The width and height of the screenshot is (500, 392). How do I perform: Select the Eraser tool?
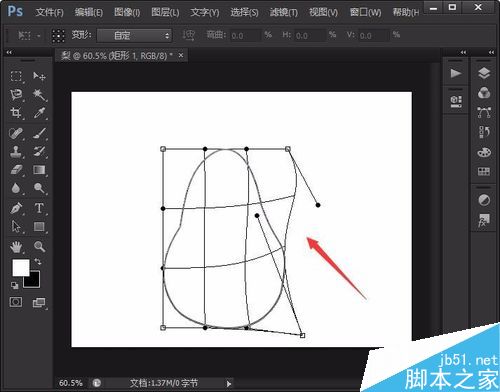coord(16,170)
